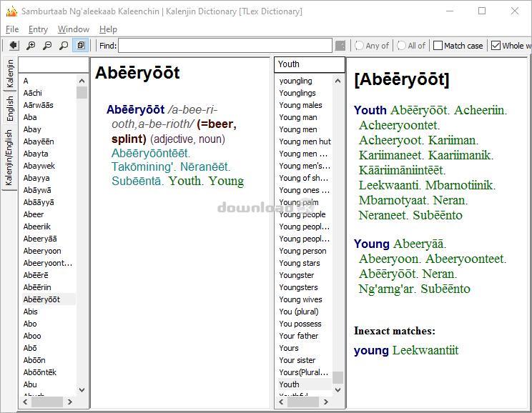
Task: Open the Window menu
Action: point(74,29)
